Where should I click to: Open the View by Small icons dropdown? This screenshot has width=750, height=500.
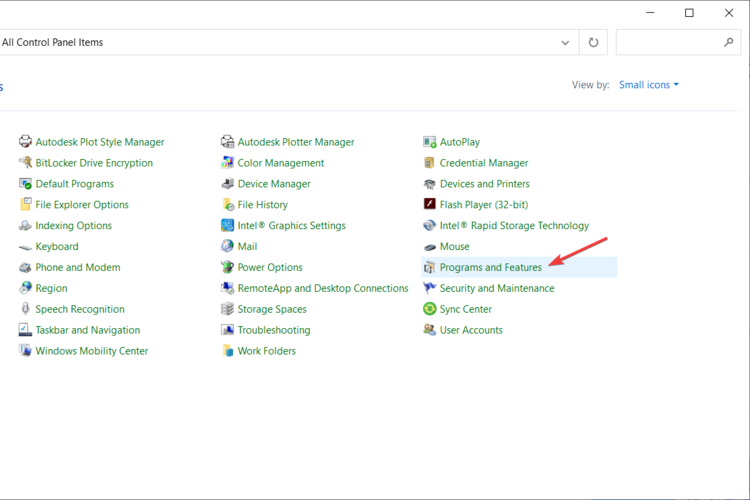[649, 85]
